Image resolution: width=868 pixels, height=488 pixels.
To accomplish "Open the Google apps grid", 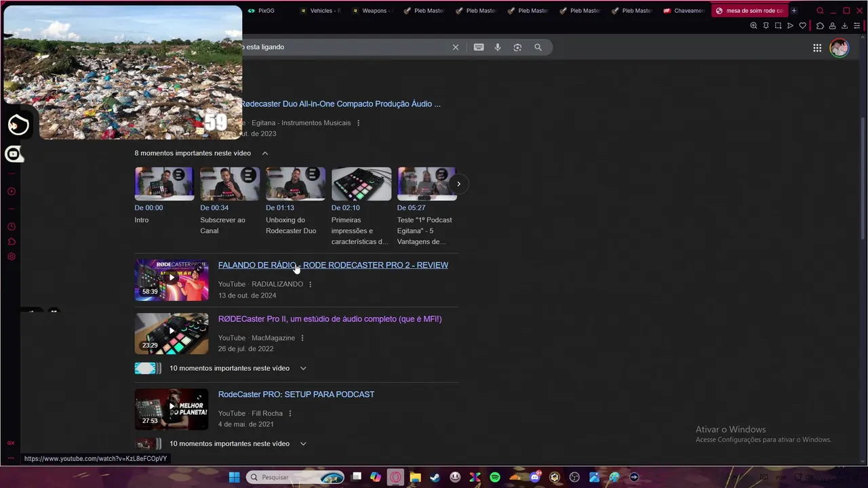I will pos(817,47).
